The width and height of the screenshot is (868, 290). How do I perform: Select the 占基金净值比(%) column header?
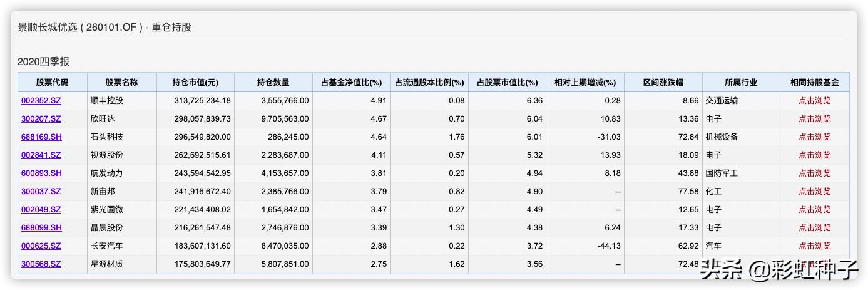coord(351,82)
